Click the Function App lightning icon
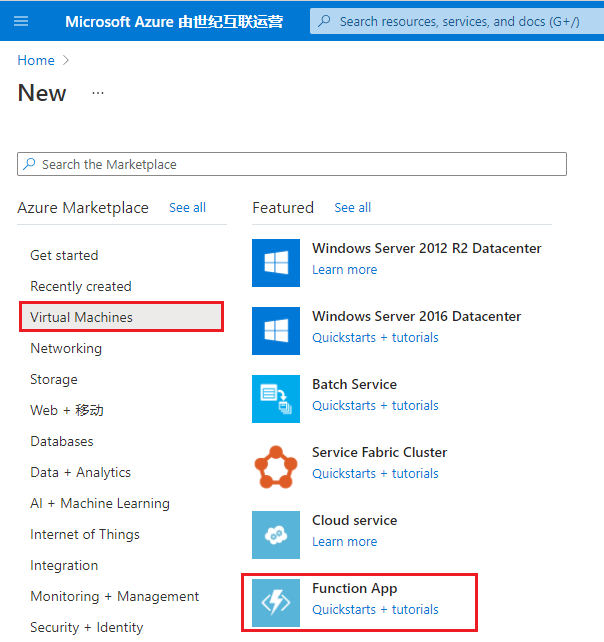This screenshot has width=604, height=642. tap(276, 602)
